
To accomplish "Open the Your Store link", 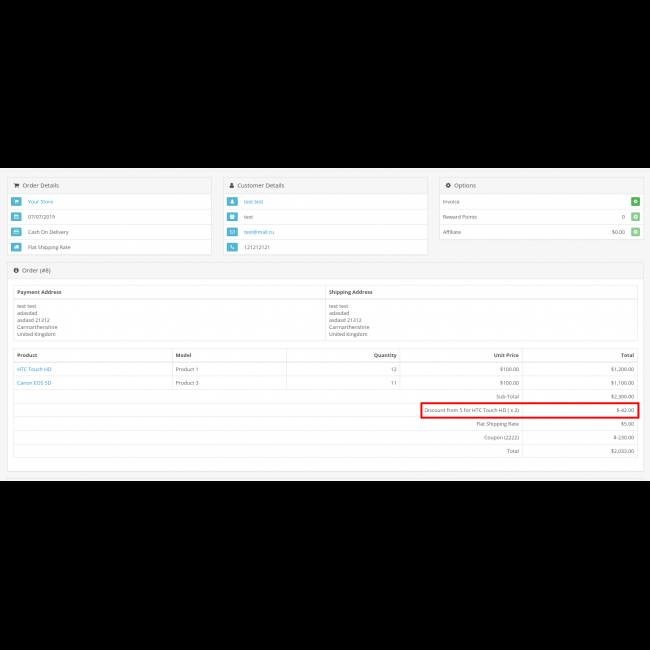I will point(40,201).
